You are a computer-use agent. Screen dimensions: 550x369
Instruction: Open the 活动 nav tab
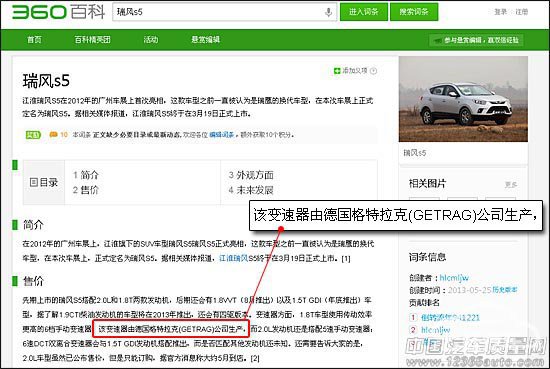point(151,40)
